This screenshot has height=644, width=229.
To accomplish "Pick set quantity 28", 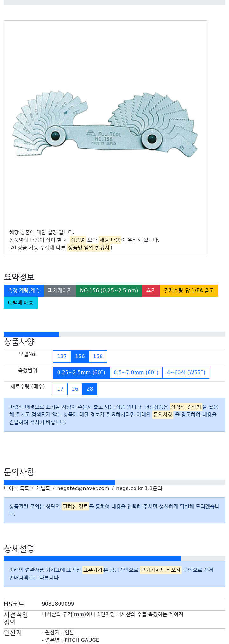I will (x=90, y=389).
